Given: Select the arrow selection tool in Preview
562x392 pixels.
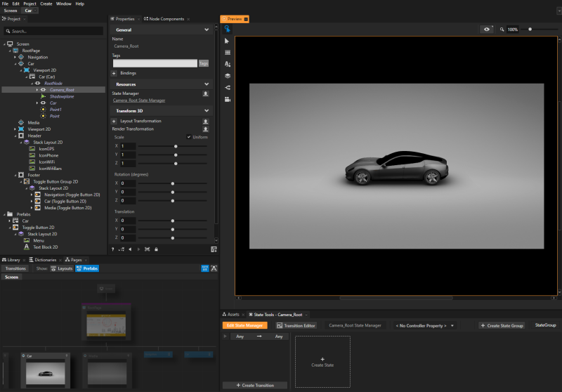Looking at the screenshot, I should [x=228, y=41].
